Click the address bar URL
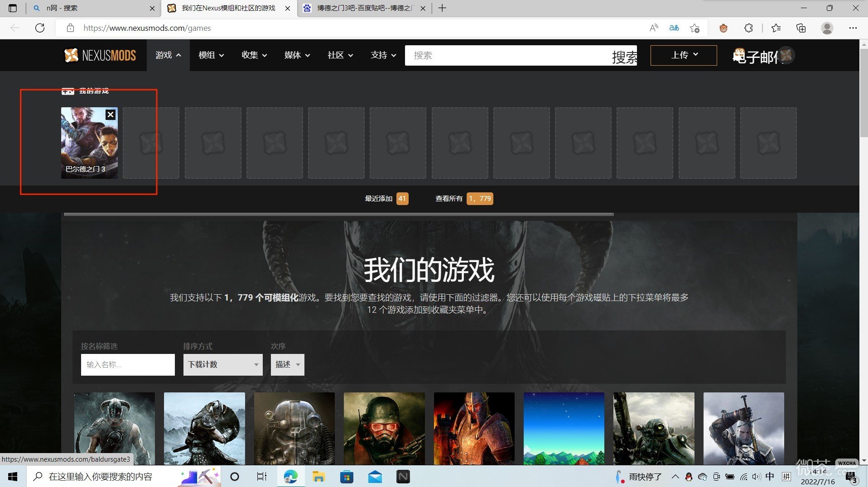Viewport: 868px width, 487px height. (147, 28)
